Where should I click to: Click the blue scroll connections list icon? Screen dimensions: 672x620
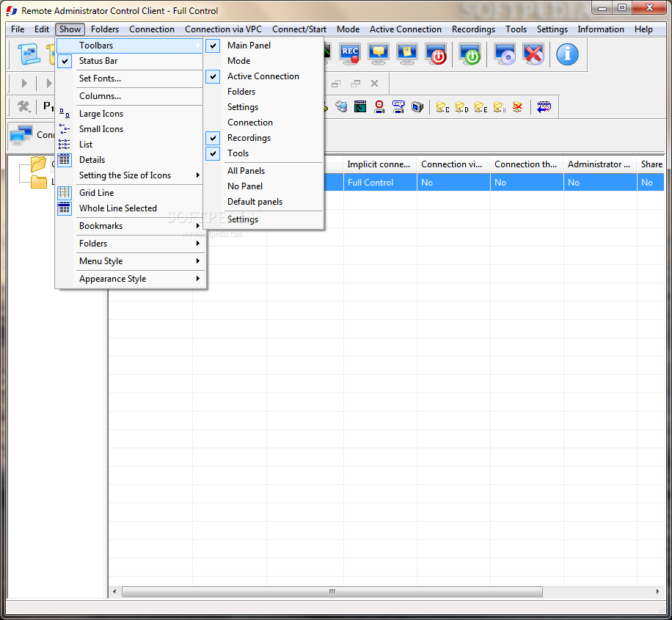[x=29, y=54]
